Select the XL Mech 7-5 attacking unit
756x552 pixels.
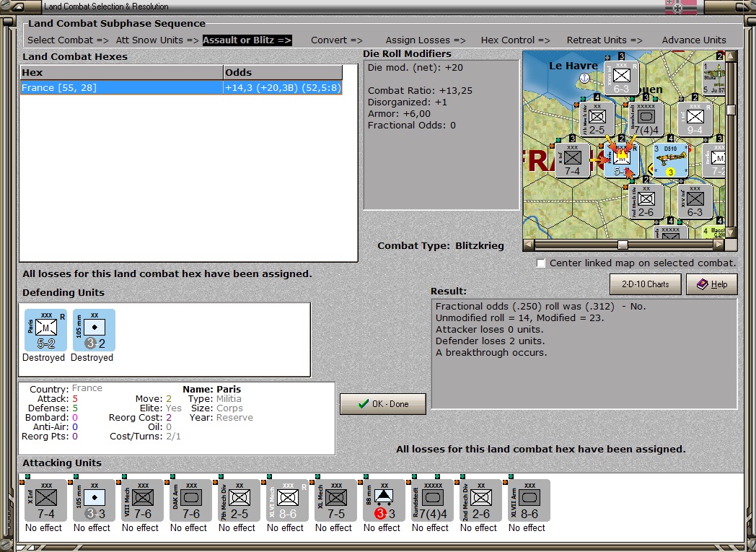(x=335, y=501)
